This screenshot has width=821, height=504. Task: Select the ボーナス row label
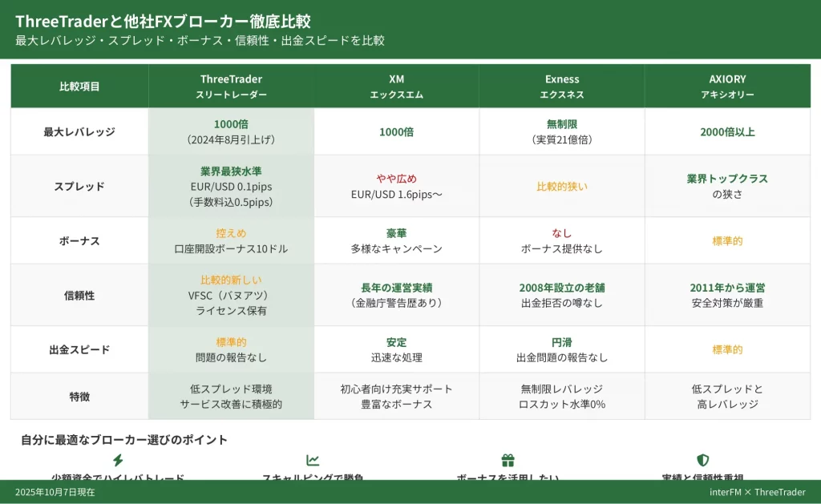[79, 241]
